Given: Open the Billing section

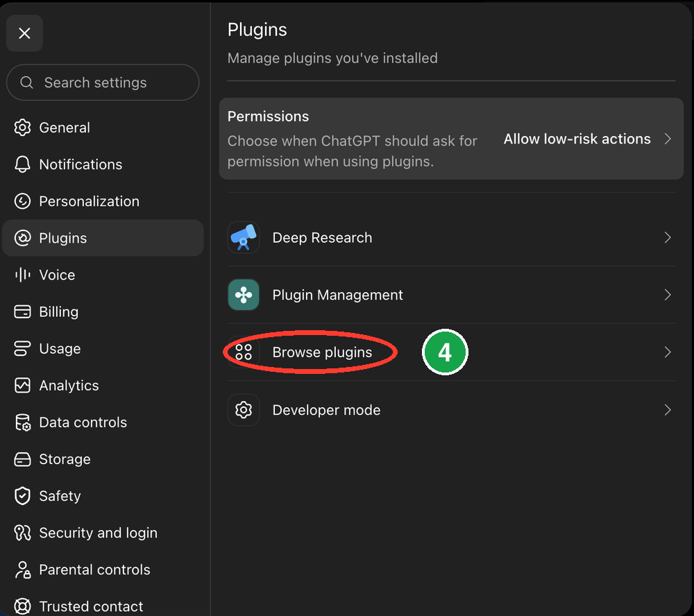Looking at the screenshot, I should 59,311.
